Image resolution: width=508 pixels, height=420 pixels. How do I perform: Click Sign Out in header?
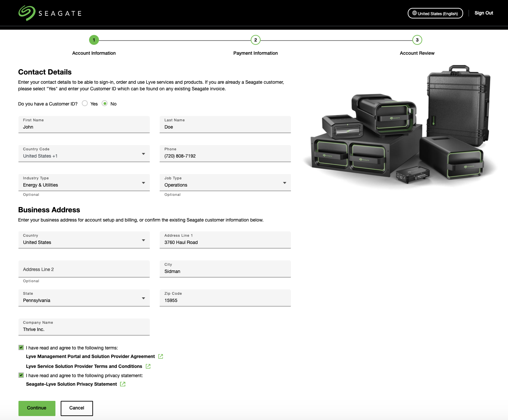click(x=484, y=13)
